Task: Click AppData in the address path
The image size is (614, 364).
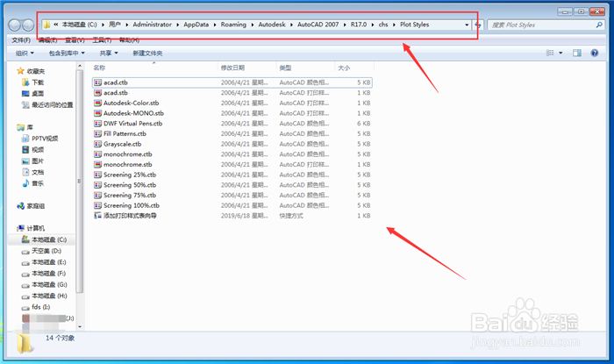Action: [196, 25]
